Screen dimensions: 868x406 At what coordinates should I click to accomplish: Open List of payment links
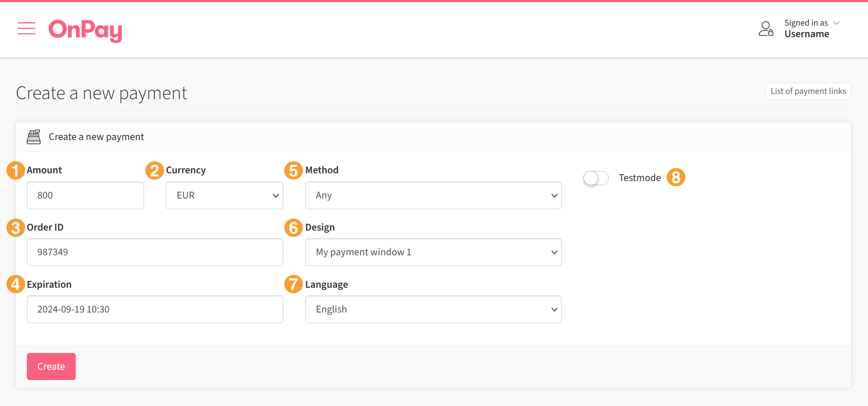point(808,91)
